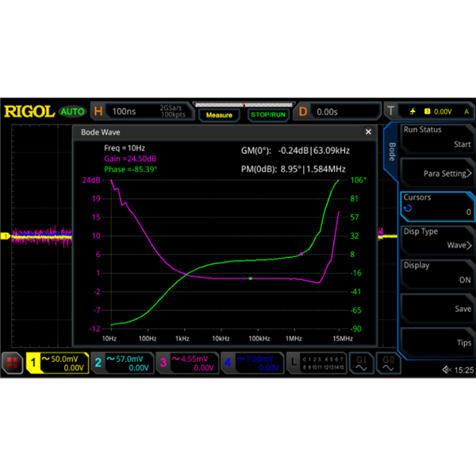Open Para Setting submenu
Viewport: 476px width, 476px height.
pos(436,173)
